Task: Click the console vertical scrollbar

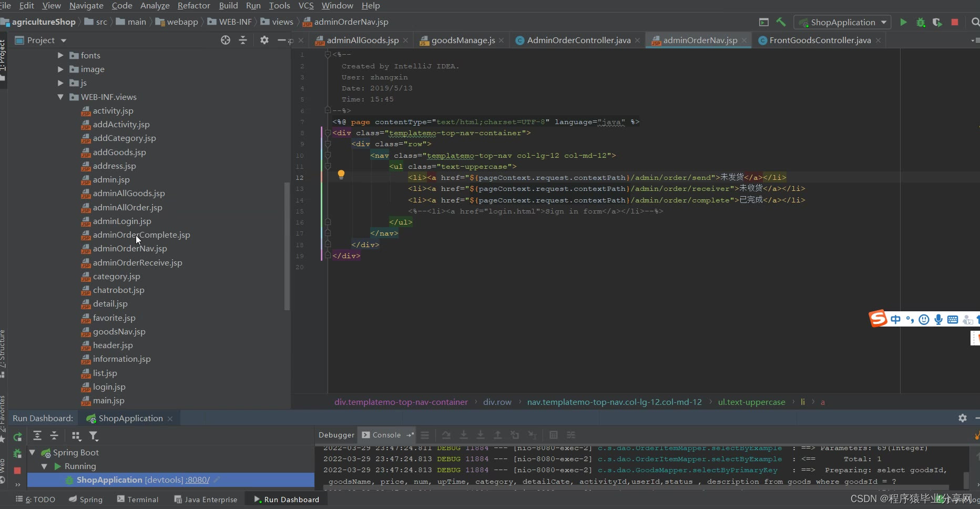Action: (x=966, y=480)
